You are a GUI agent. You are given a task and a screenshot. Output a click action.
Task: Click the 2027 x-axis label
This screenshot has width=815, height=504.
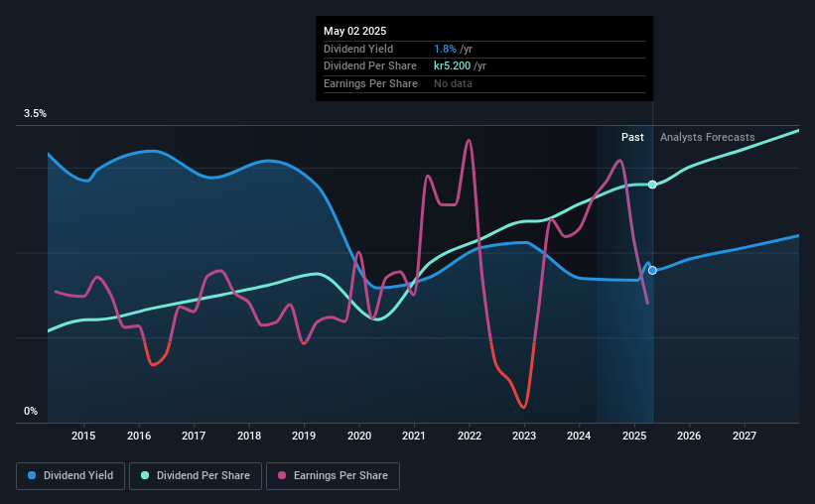pyautogui.click(x=745, y=436)
